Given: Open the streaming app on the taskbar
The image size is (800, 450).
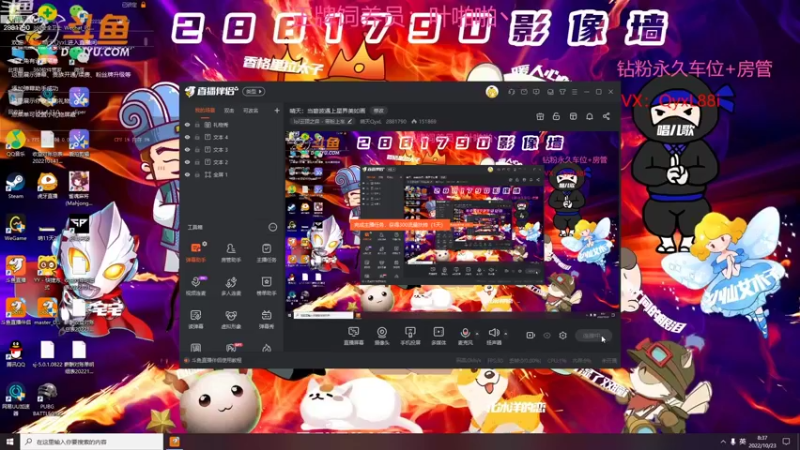Looking at the screenshot, I should coord(174,441).
